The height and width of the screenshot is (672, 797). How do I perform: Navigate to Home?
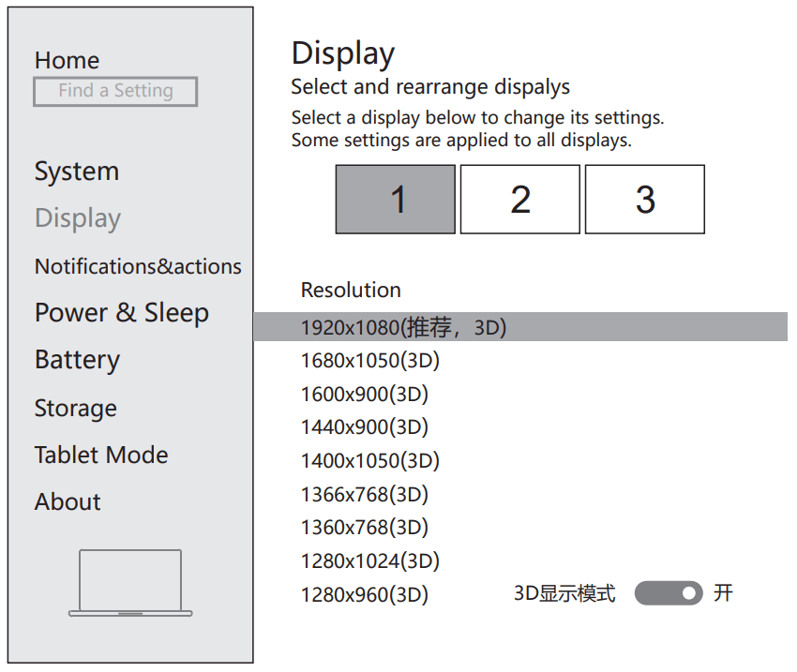pyautogui.click(x=67, y=60)
